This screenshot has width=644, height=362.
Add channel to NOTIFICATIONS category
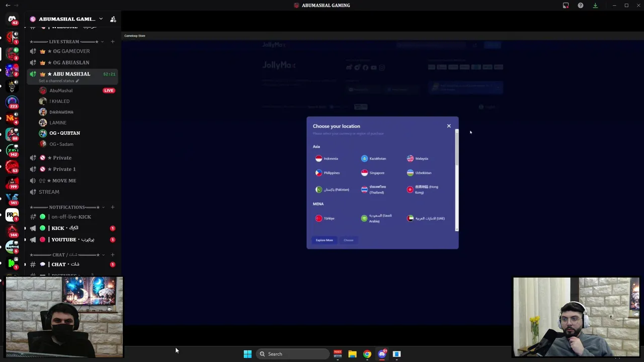pyautogui.click(x=113, y=207)
